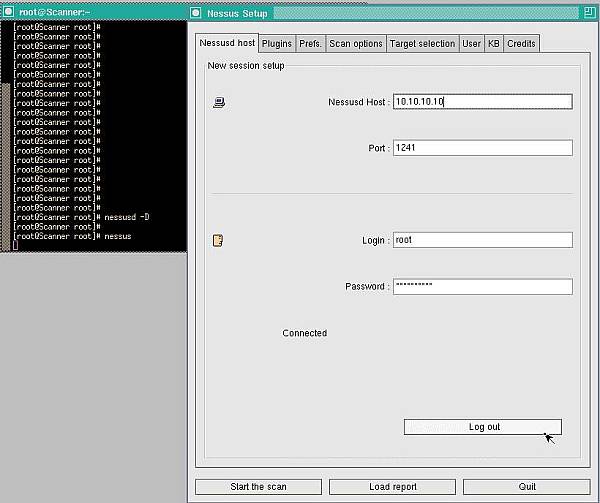The width and height of the screenshot is (600, 503).
Task: Show the Credits tab
Action: (521, 44)
